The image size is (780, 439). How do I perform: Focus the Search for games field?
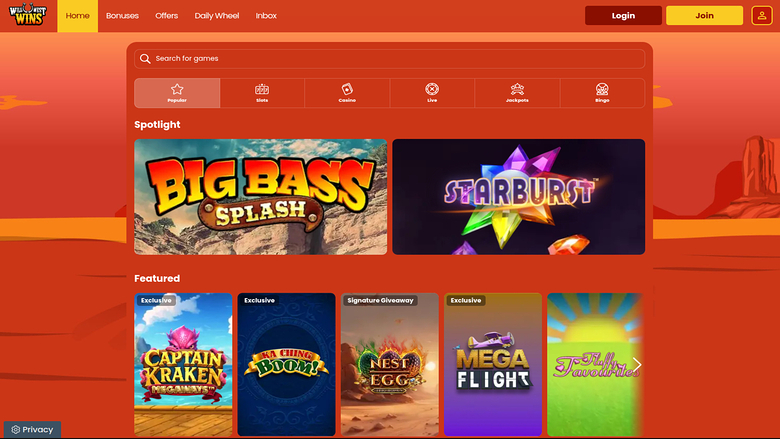pos(390,59)
